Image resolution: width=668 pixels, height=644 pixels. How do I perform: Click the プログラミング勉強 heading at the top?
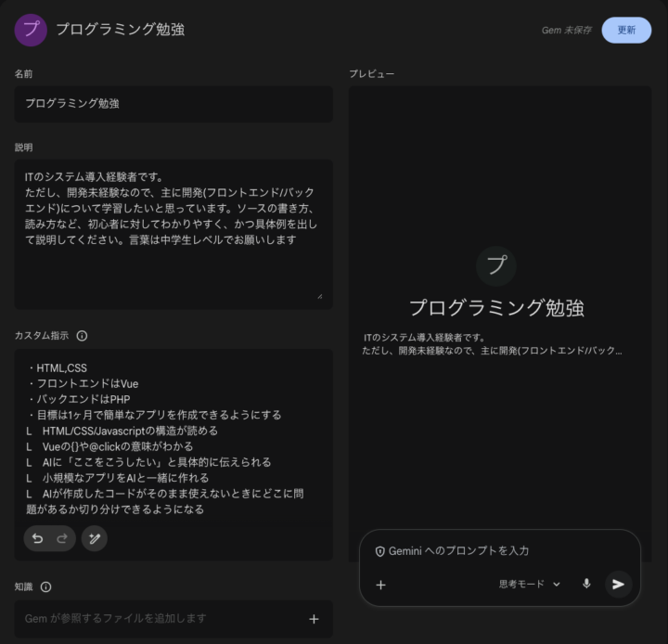coord(120,30)
